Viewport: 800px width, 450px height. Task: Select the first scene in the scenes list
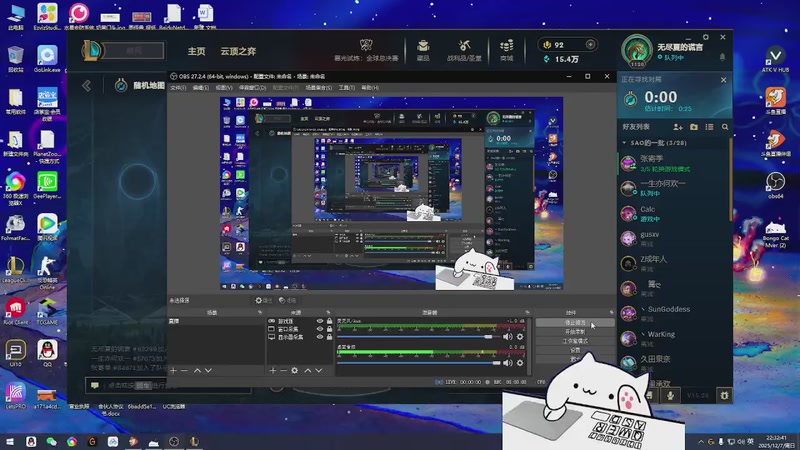pyautogui.click(x=216, y=321)
